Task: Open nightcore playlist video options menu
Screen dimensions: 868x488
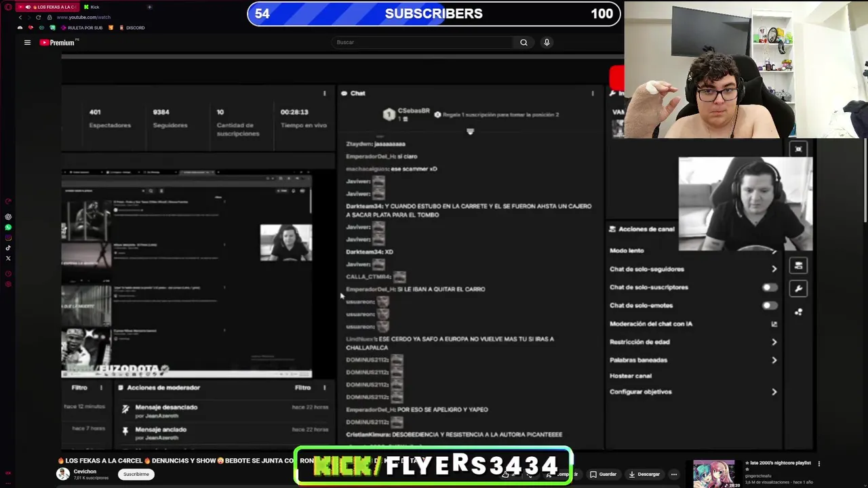Action: pos(818,464)
